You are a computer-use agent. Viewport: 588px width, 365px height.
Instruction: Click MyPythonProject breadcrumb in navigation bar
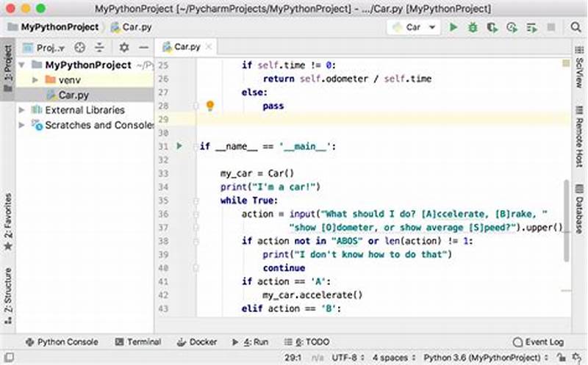(x=54, y=27)
